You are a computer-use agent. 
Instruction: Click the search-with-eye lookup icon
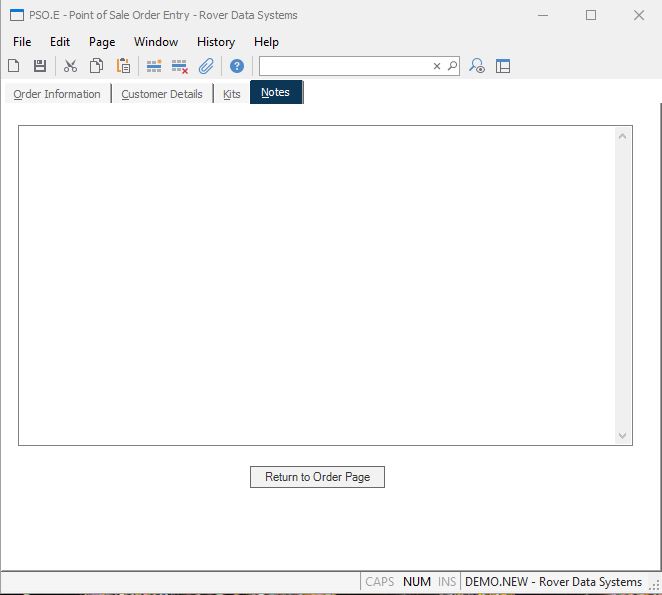pyautogui.click(x=477, y=66)
